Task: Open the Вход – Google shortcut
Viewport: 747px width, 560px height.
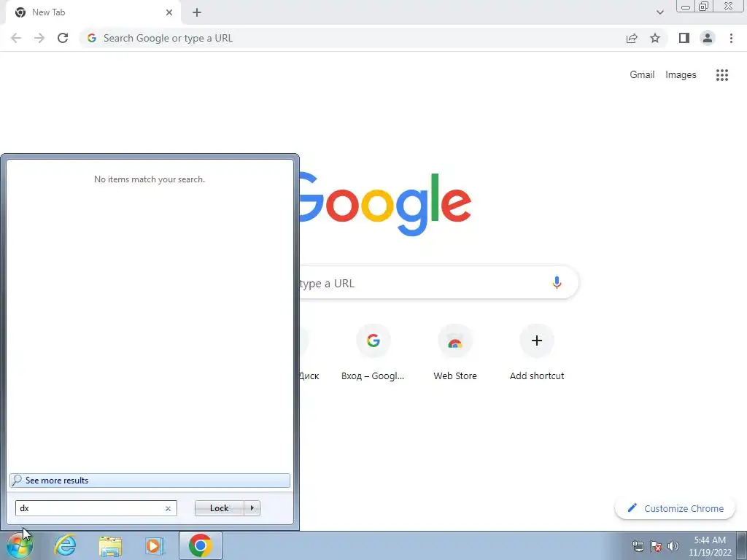Action: tap(373, 353)
